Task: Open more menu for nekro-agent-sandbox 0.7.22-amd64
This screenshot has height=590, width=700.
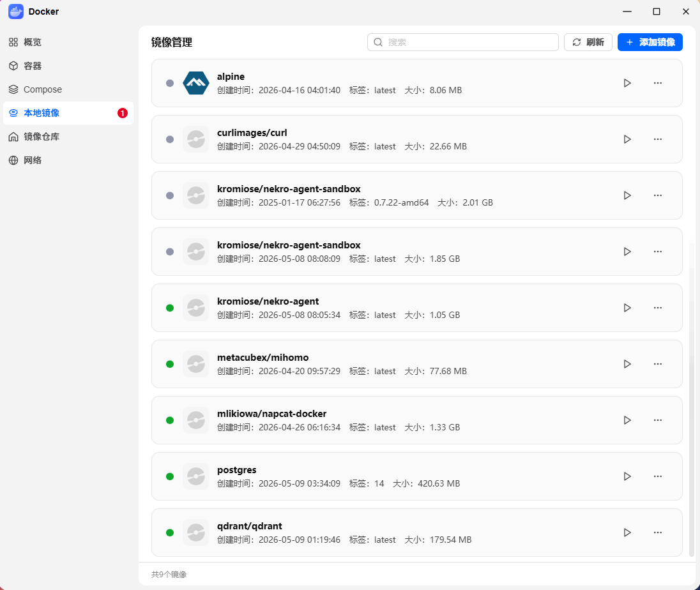Action: (x=658, y=195)
